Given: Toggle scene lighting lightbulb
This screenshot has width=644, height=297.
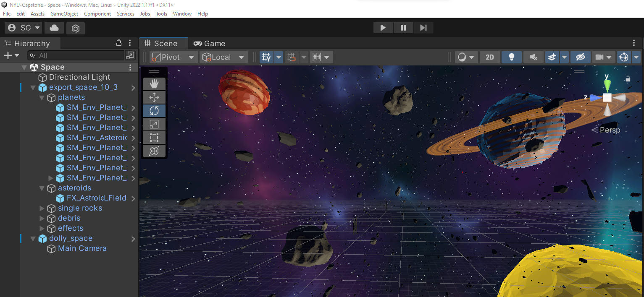Looking at the screenshot, I should point(512,57).
